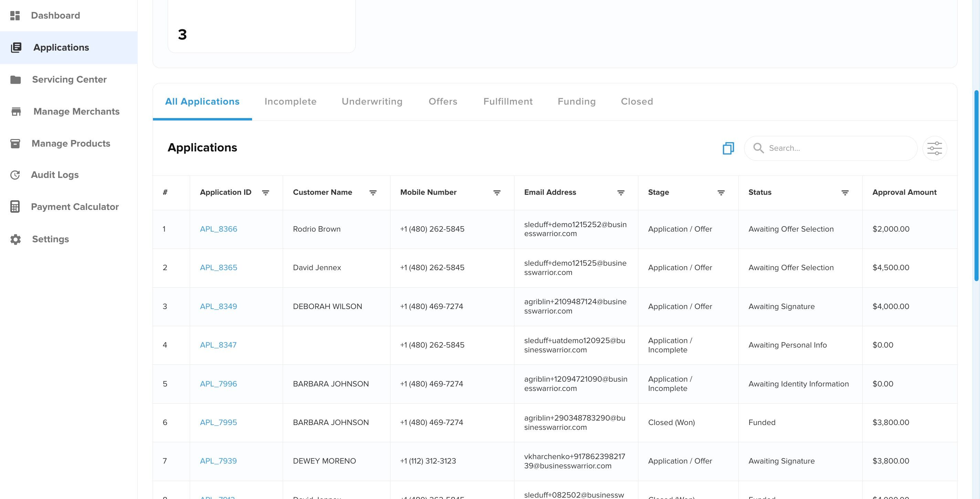Viewport: 980px width, 499px height.
Task: Select customer name DEBORAH WILSON
Action: [327, 307]
